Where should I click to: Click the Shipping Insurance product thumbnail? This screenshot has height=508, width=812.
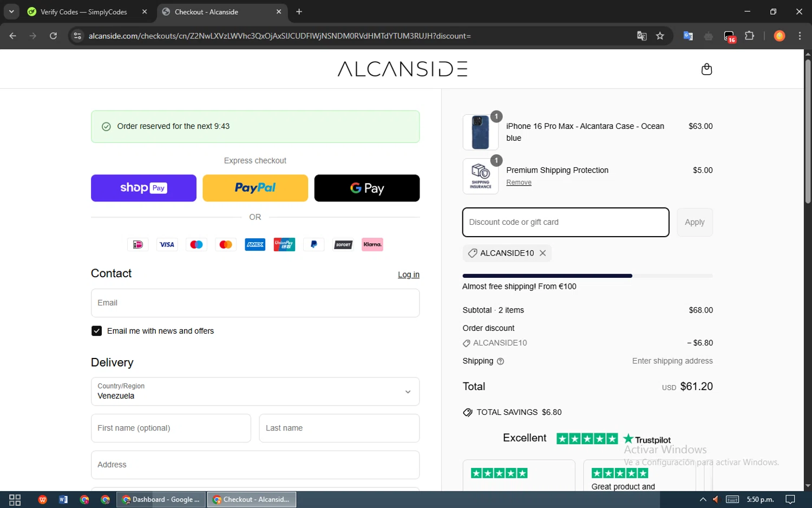point(481,176)
